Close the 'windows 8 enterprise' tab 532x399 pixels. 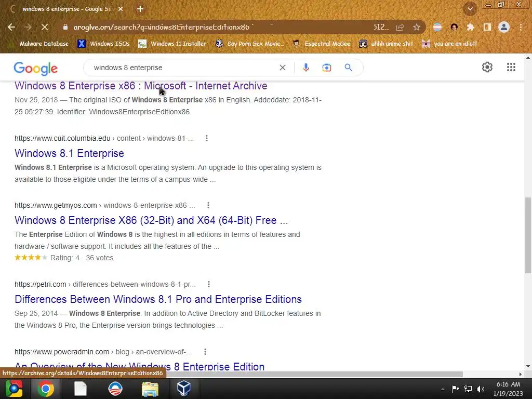(x=121, y=9)
